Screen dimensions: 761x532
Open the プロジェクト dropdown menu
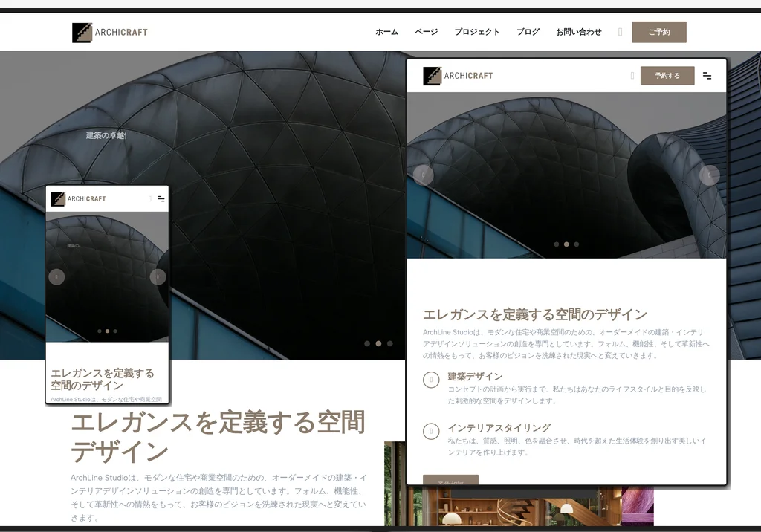476,32
